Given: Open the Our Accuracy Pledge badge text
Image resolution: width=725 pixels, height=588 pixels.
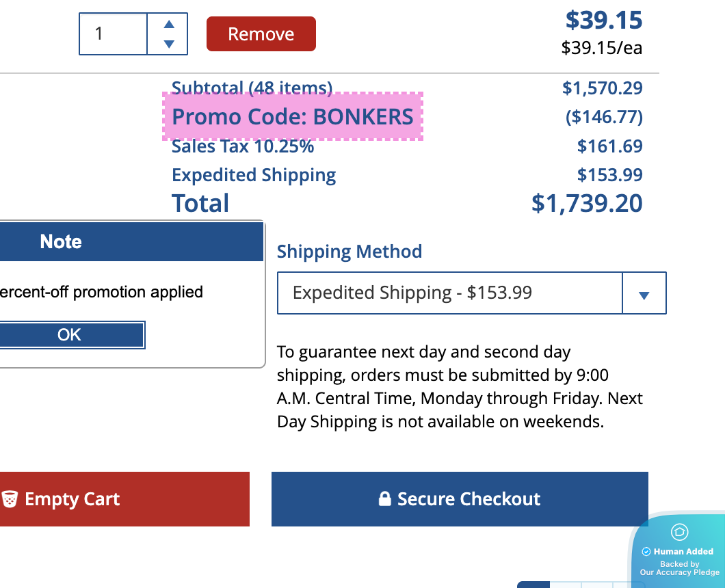Looking at the screenshot, I should (680, 572).
